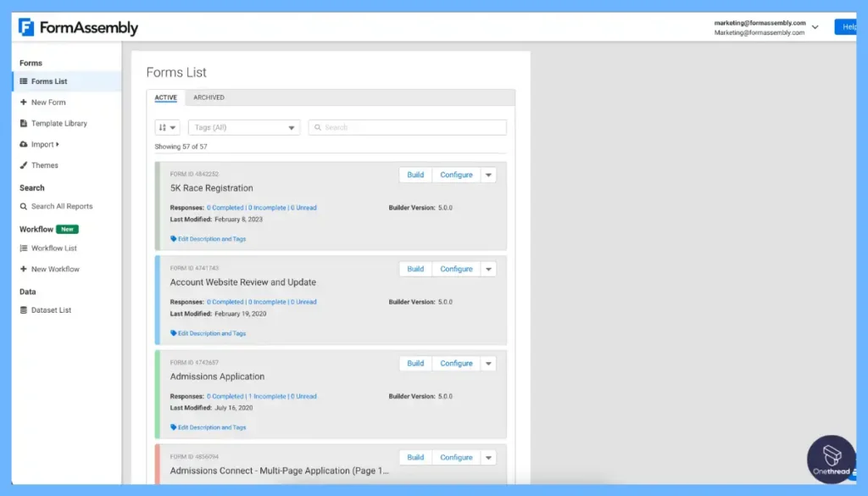Image resolution: width=868 pixels, height=496 pixels.
Task: Open 0 Unread responses for 5K Race Registration
Action: 304,208
